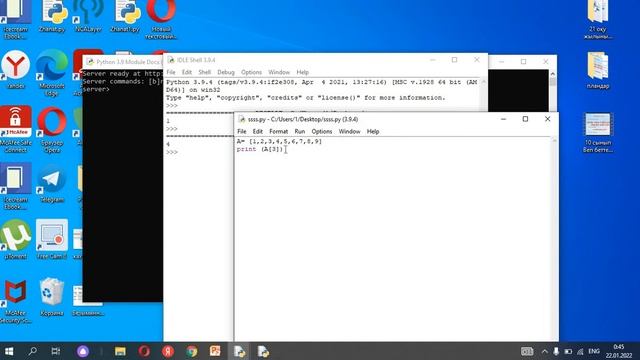Click the ssss.py editor vertical scrollbar
Screen dimensions: 640x360
pyautogui.click(x=554, y=239)
